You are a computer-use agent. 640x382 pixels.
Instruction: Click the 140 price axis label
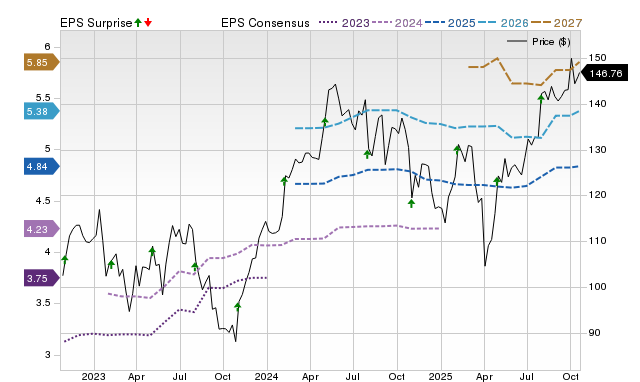(x=597, y=104)
